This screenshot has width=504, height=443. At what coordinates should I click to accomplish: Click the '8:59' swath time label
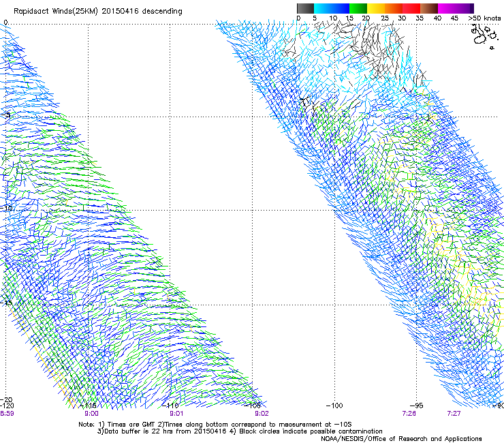7,414
